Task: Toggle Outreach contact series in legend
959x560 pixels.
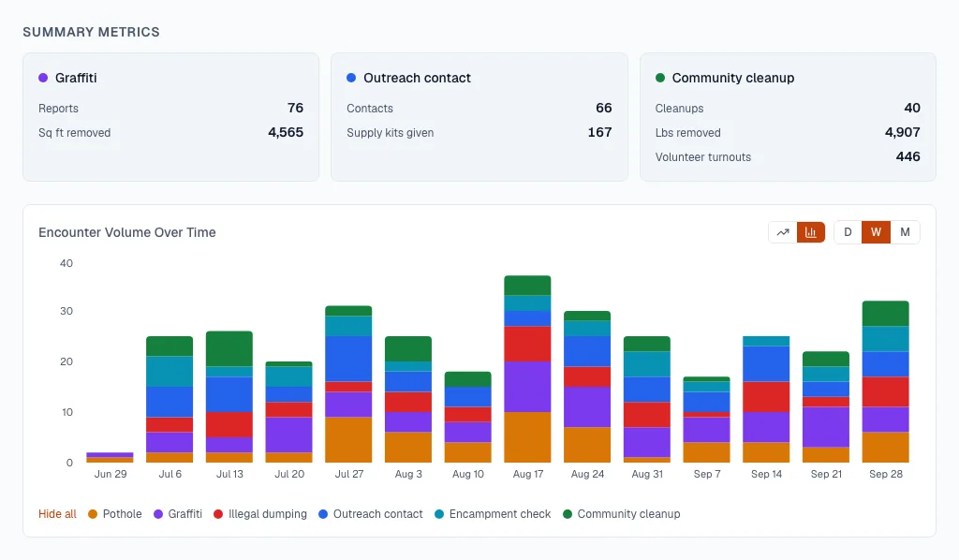Action: tap(371, 514)
